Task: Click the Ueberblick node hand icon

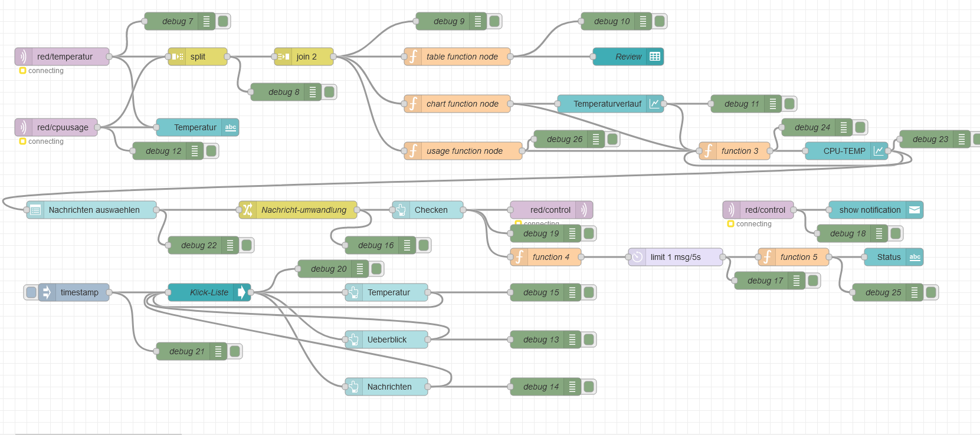Action: click(x=354, y=340)
